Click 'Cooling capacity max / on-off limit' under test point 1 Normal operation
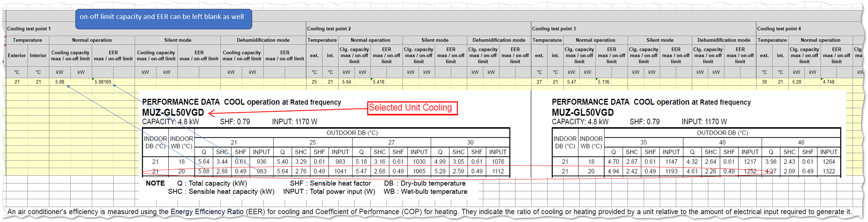The width and height of the screenshot is (868, 222). coord(70,55)
